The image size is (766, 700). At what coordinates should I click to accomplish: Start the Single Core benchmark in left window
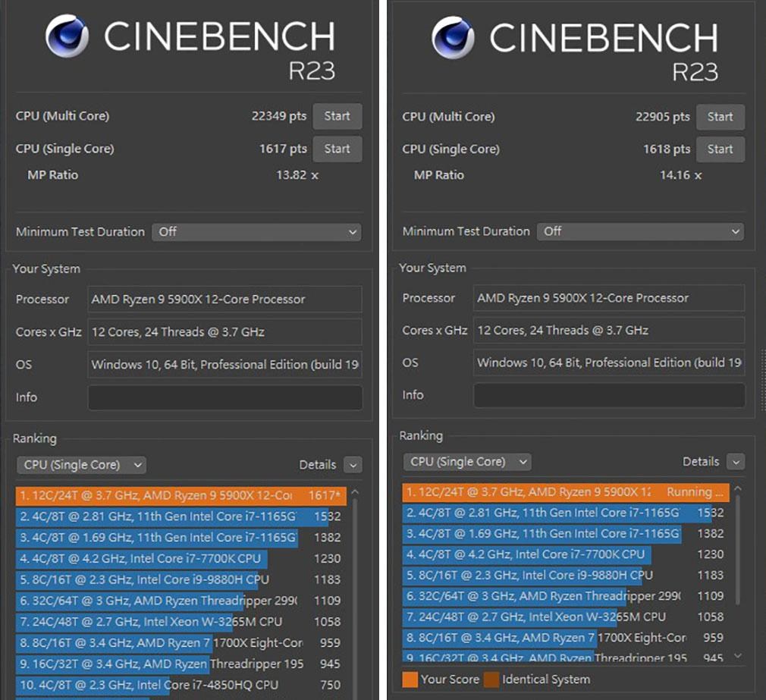[x=337, y=149]
